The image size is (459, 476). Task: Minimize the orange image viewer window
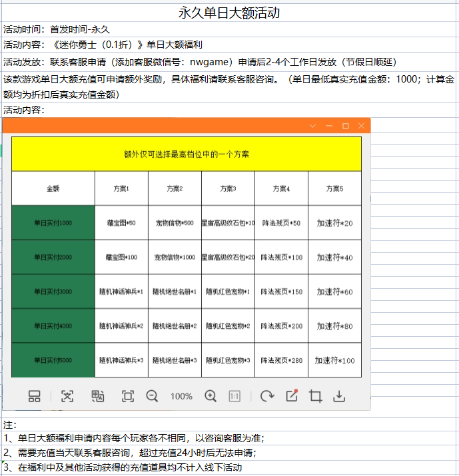click(329, 126)
